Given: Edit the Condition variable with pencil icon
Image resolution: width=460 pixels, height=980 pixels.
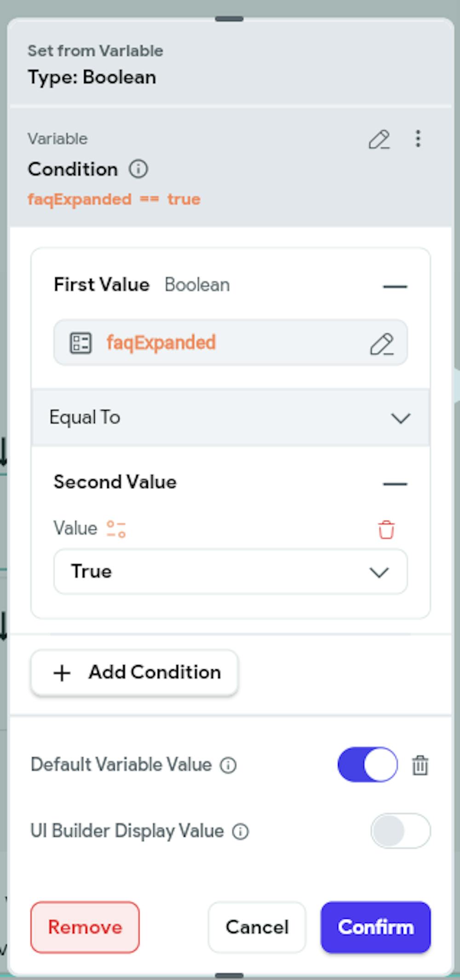Looking at the screenshot, I should [x=379, y=139].
